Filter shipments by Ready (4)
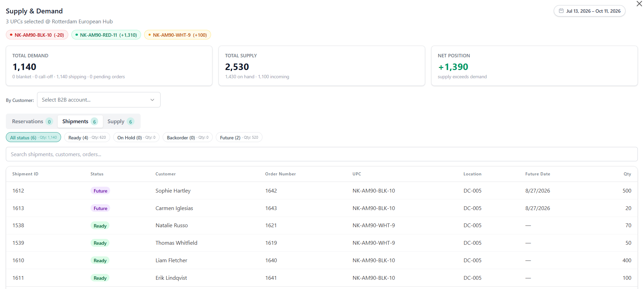Viewport: 644px width, 289px height. click(87, 137)
